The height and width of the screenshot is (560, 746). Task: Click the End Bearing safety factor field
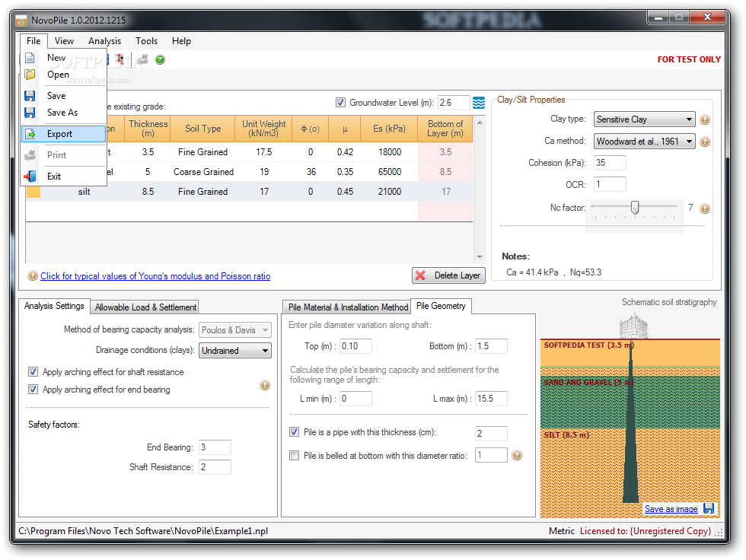click(x=215, y=447)
